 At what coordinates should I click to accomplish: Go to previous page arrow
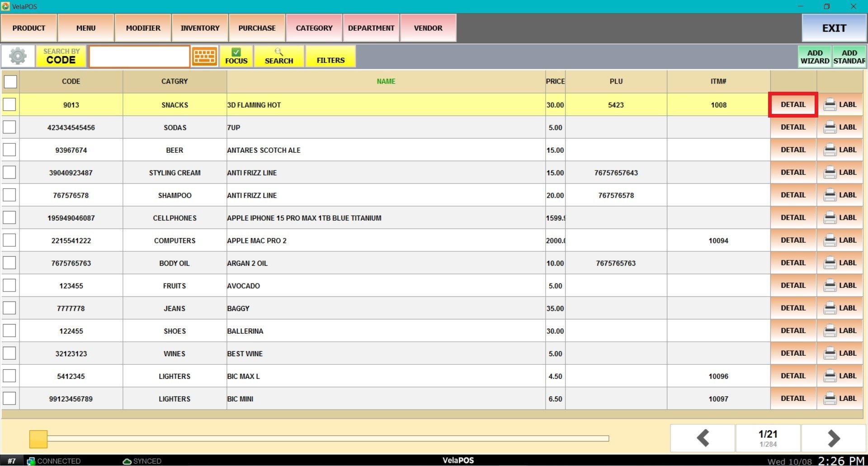pyautogui.click(x=703, y=438)
